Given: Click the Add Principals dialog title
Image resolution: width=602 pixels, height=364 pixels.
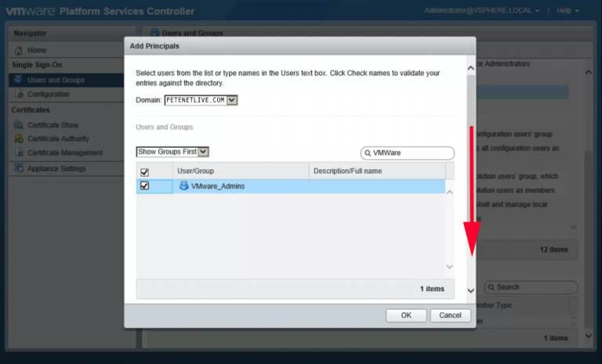Looking at the screenshot, I should pos(154,46).
